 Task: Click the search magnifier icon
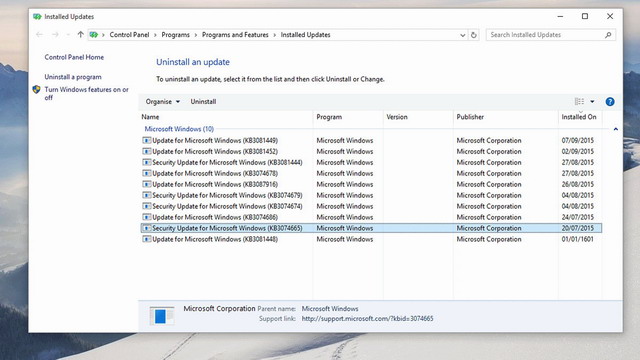point(608,35)
